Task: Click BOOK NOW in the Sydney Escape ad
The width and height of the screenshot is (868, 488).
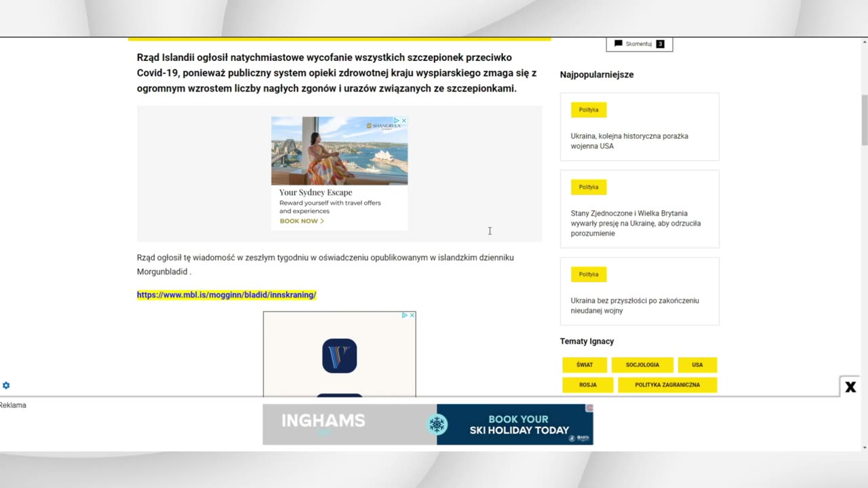Action: coord(302,221)
